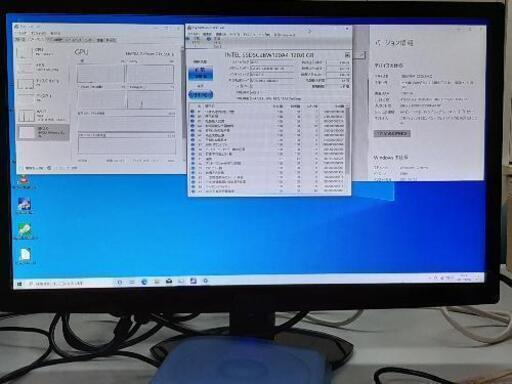Open Task View from the taskbar

coord(132,282)
